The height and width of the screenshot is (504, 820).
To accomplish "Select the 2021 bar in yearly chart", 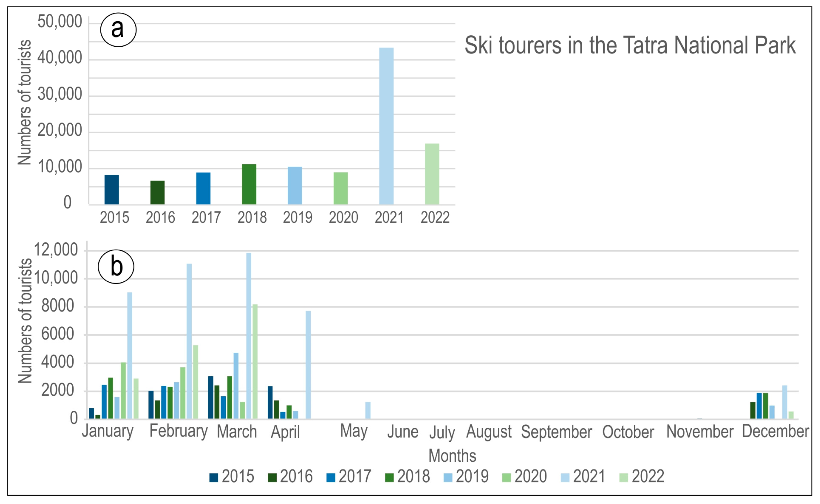I will point(386,126).
